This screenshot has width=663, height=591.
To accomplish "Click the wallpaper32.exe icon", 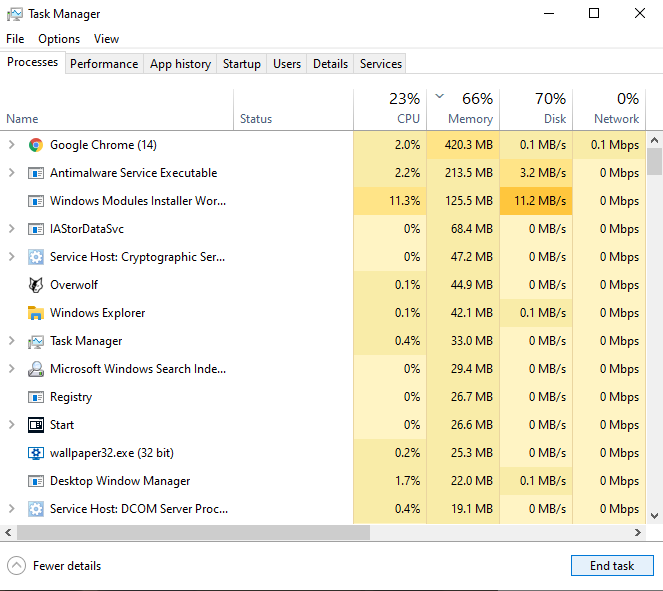I will click(x=36, y=453).
